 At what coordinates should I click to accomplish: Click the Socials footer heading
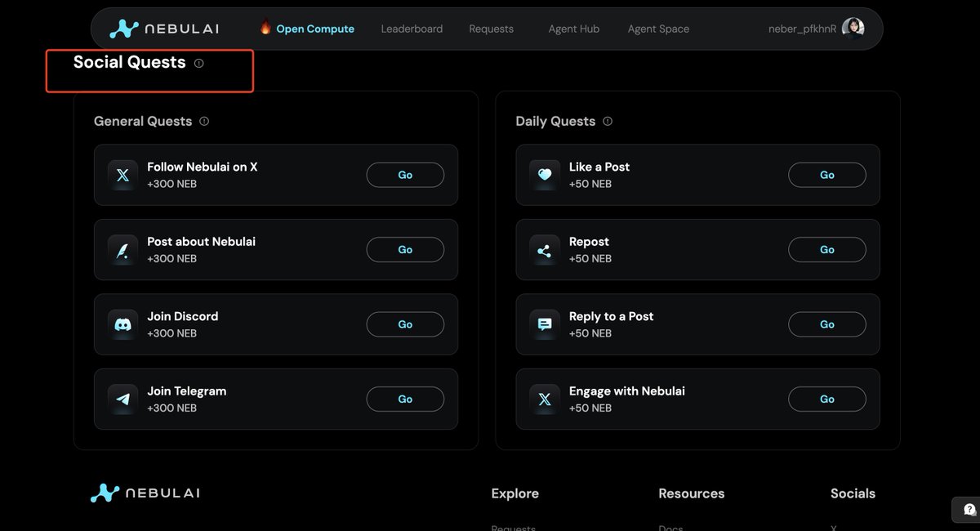click(x=853, y=493)
